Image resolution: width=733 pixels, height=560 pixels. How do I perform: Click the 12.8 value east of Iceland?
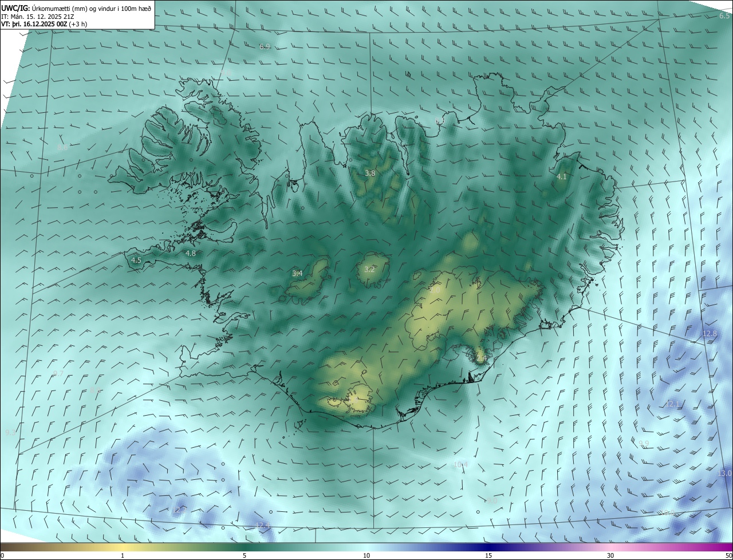(710, 334)
